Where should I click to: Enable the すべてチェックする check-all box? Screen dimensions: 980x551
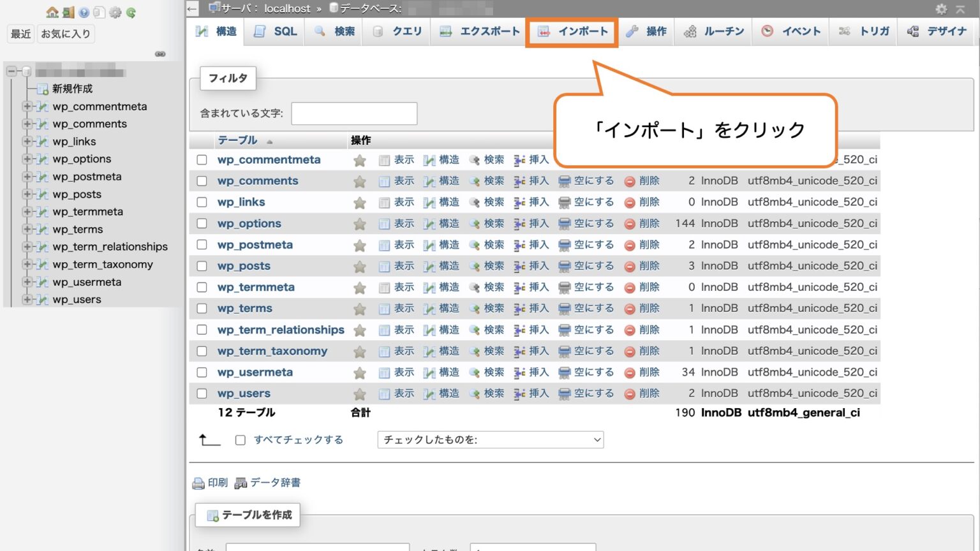(x=240, y=439)
